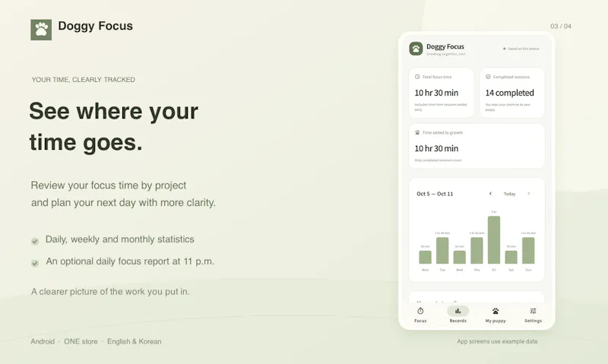Screen dimensions: 608x364
Task: Open the My puppy paw icon
Action: coord(496,311)
